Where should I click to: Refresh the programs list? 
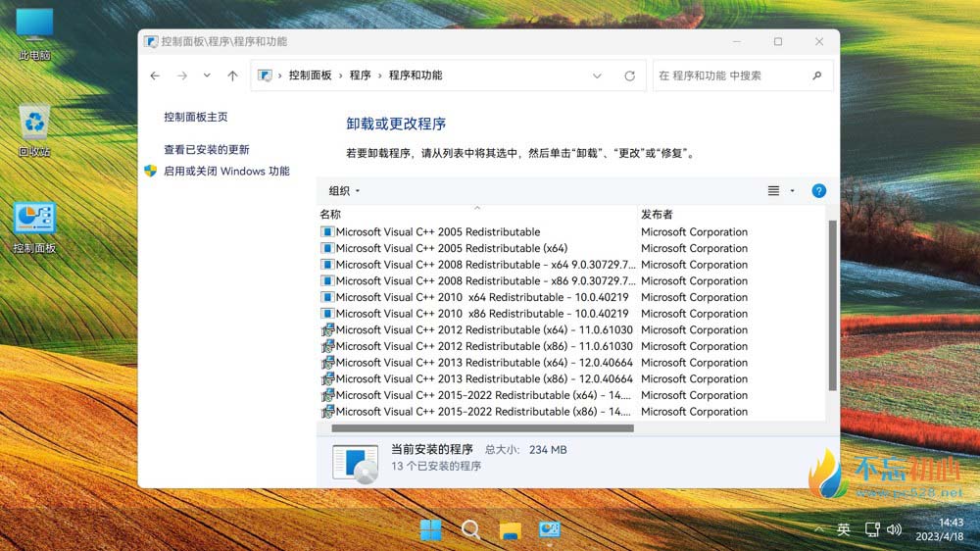pyautogui.click(x=629, y=75)
